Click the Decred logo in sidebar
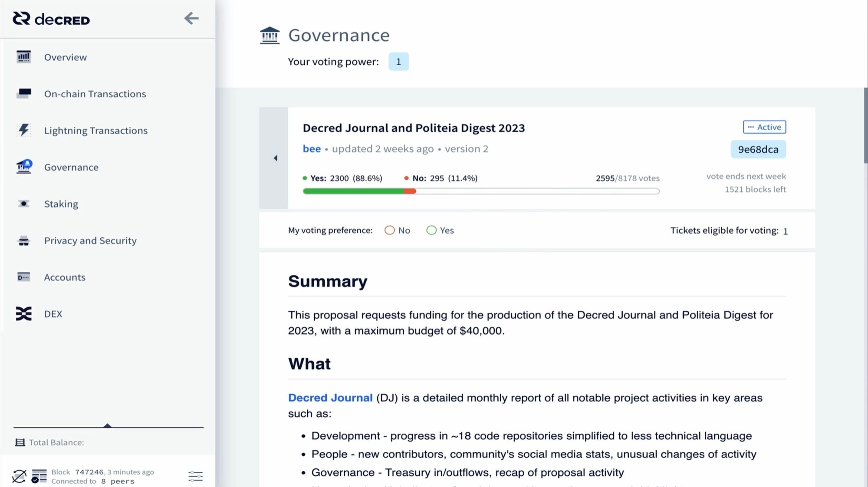Viewport: 868px width, 487px height. pos(51,19)
